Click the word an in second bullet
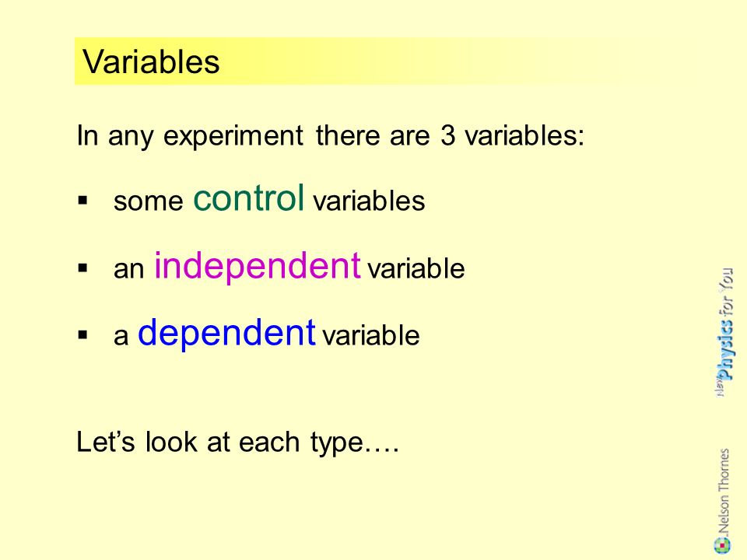 pos(128,271)
